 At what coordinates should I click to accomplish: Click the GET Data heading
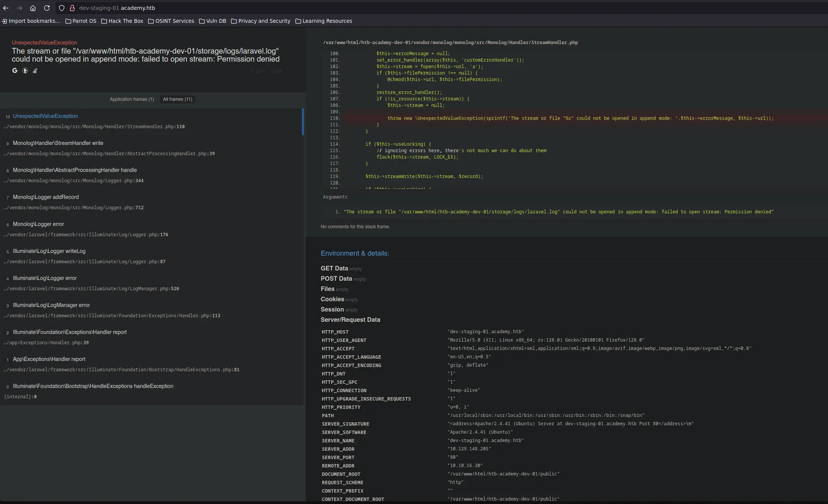pyautogui.click(x=334, y=269)
